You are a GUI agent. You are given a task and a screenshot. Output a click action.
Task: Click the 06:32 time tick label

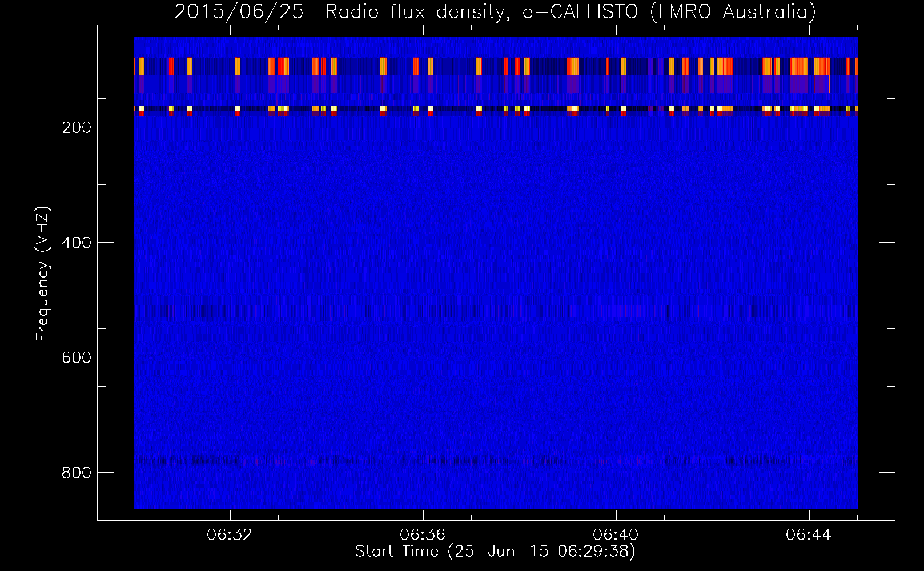(x=230, y=535)
